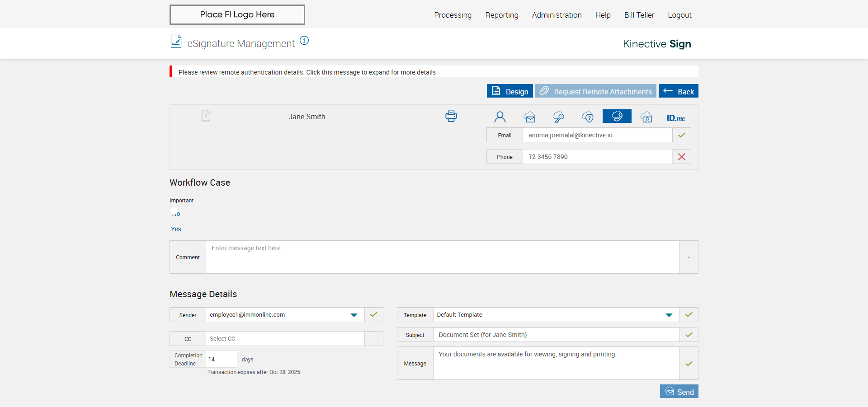Set Important to No
This screenshot has height=407, width=868.
tap(176, 214)
